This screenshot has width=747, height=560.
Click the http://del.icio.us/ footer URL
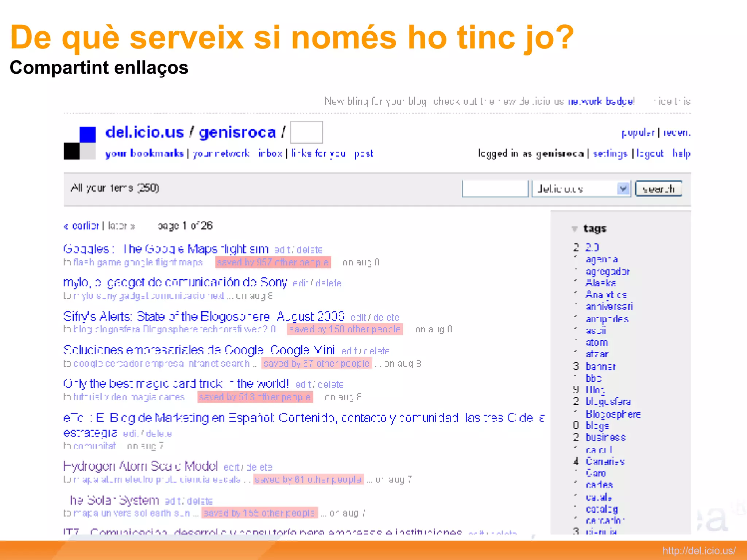click(x=699, y=551)
